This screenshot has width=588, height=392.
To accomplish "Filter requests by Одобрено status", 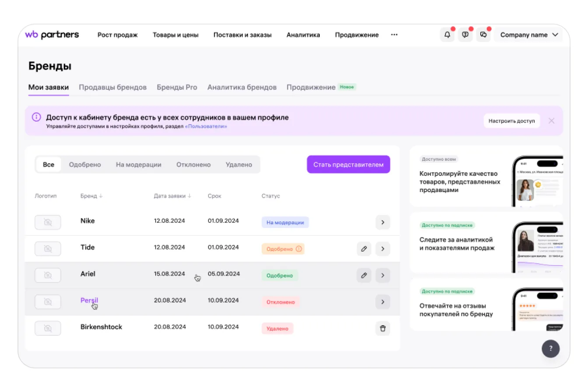I will click(x=85, y=165).
